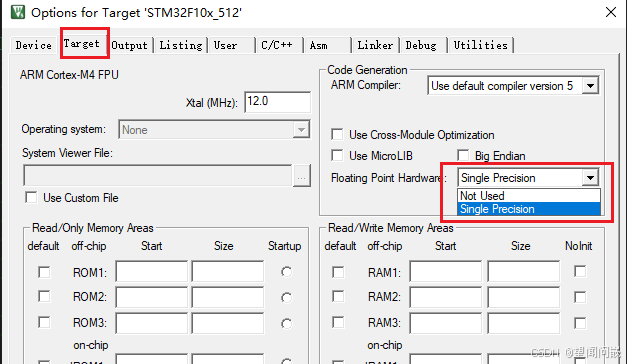Click the RAM1 Start address field
Image resolution: width=627 pixels, height=364 pixels.
(445, 272)
